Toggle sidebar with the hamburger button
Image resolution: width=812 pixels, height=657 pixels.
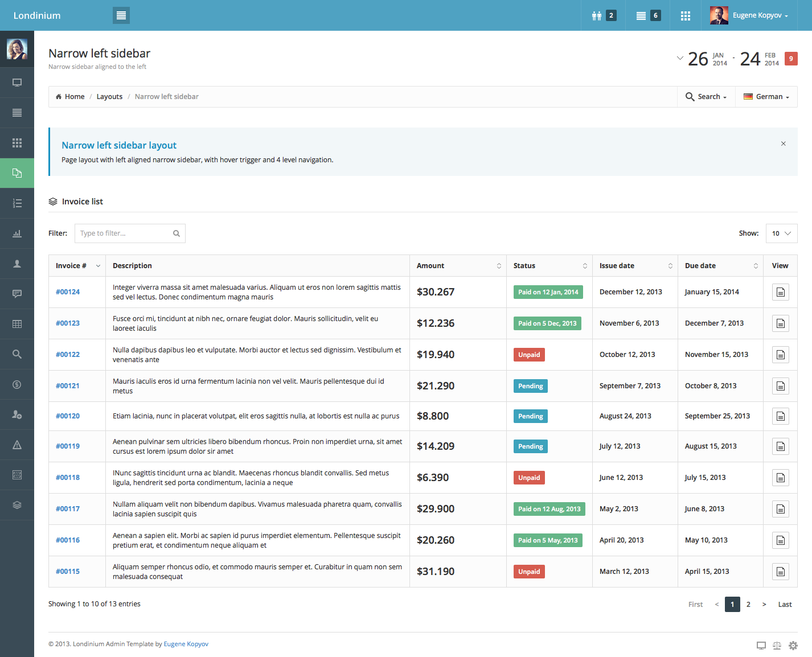(x=121, y=15)
